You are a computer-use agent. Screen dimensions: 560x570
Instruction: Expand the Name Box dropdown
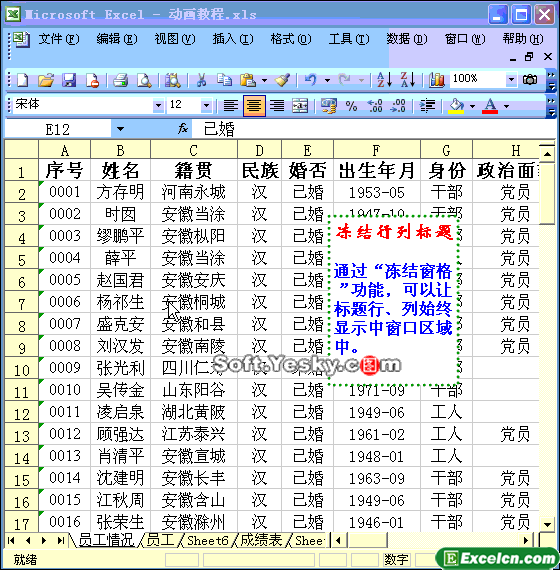pos(120,129)
